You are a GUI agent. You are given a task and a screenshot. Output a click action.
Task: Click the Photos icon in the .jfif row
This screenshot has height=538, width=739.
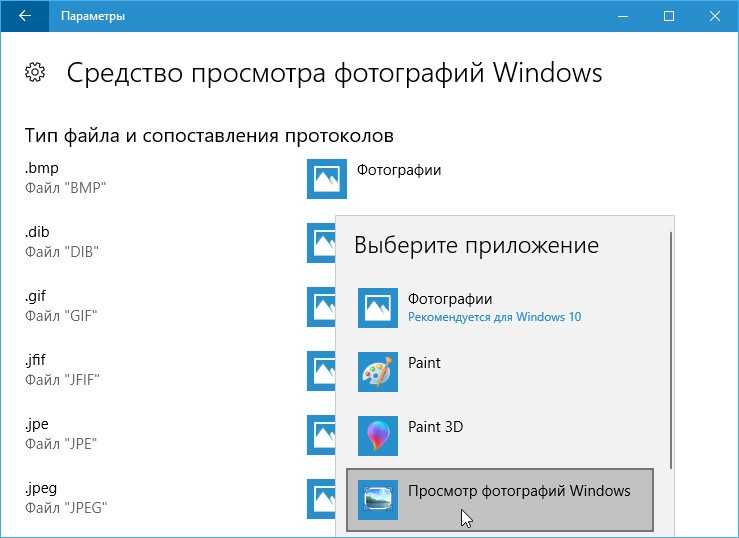[x=321, y=371]
